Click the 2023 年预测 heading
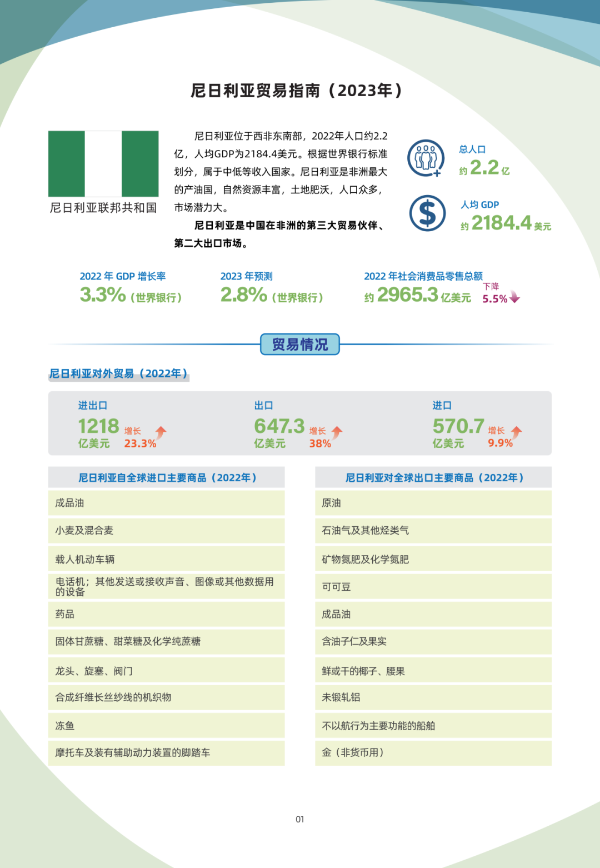Screen dimensions: 600x868 click(x=246, y=276)
